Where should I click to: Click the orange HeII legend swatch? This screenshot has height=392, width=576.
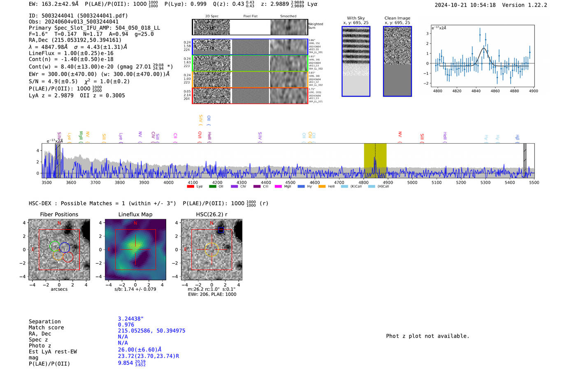coord(322,186)
